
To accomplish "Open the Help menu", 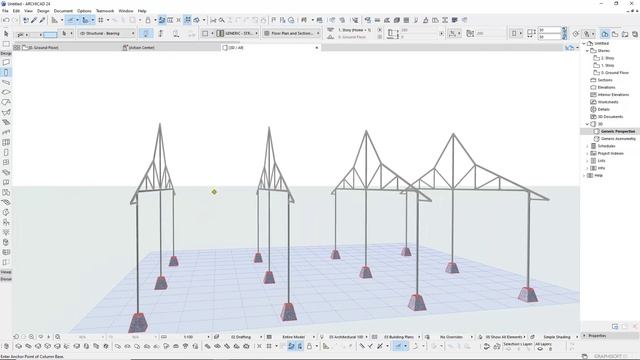I will click(142, 11).
